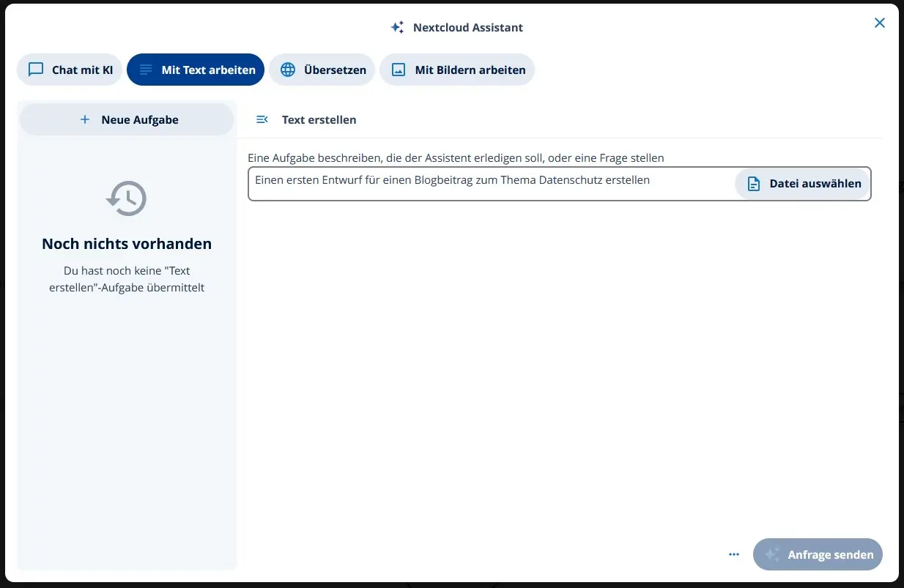This screenshot has height=588, width=904.
Task: Open the Mit Bildern arbeiten tab
Action: pyautogui.click(x=457, y=70)
